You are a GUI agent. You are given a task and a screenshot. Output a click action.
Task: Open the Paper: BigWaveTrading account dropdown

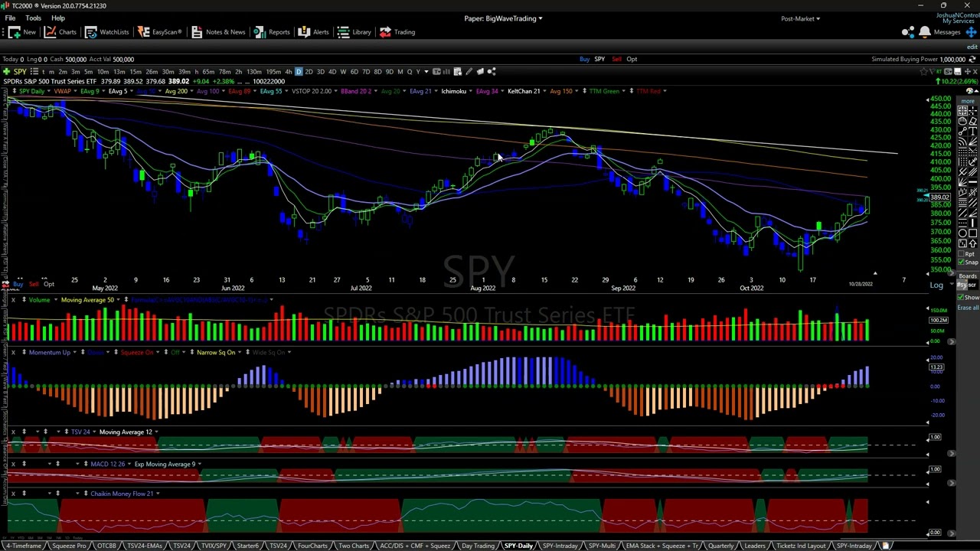tap(503, 18)
